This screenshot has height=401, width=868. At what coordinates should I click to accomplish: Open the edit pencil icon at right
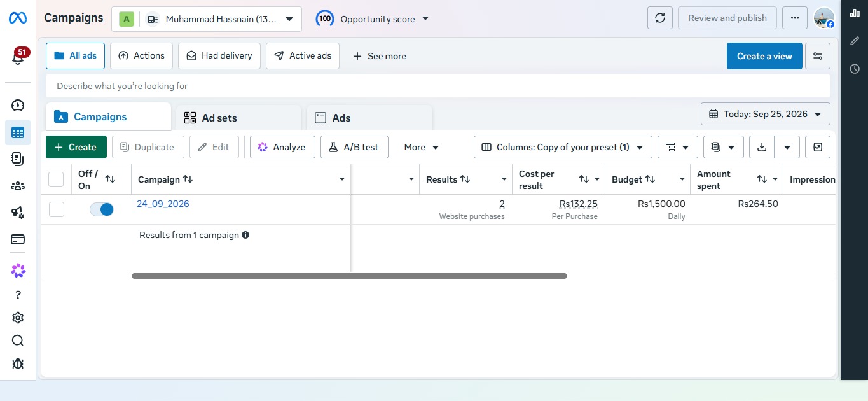pyautogui.click(x=855, y=41)
